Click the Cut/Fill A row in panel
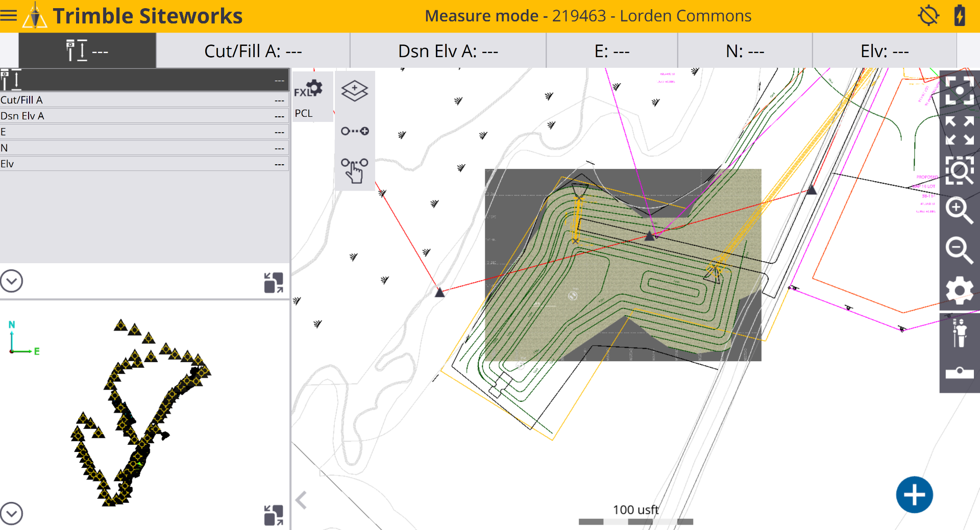This screenshot has width=980, height=530. [144, 100]
